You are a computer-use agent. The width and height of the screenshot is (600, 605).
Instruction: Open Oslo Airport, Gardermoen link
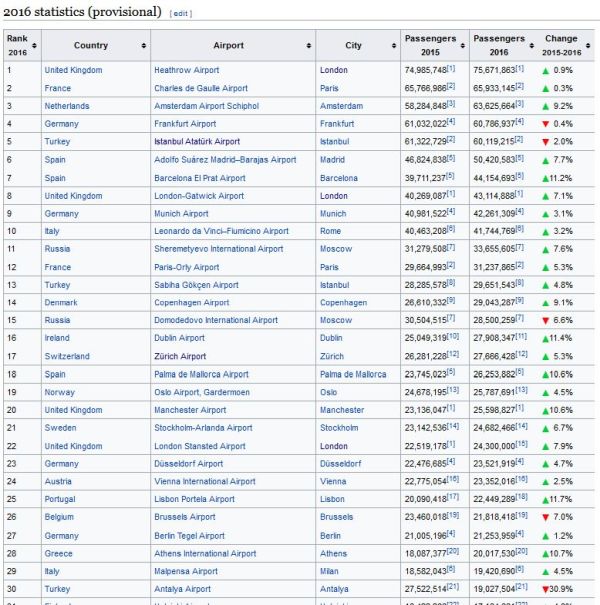pyautogui.click(x=202, y=392)
